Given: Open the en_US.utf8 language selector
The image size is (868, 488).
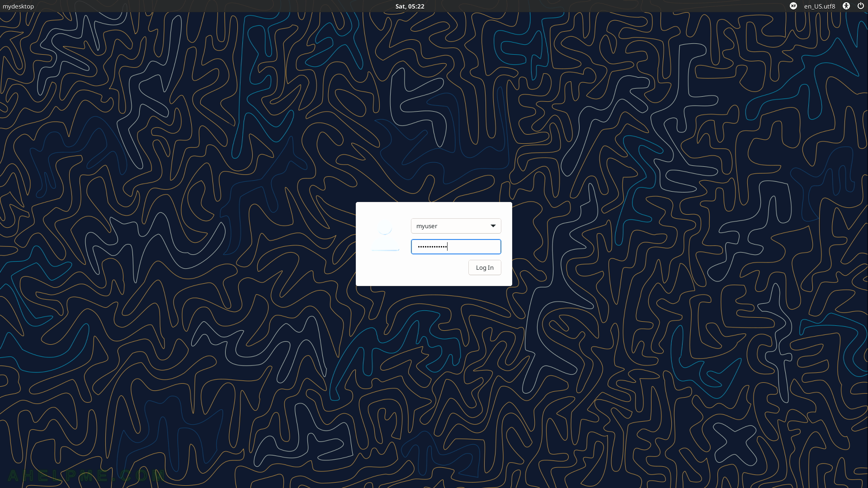Looking at the screenshot, I should [x=820, y=6].
